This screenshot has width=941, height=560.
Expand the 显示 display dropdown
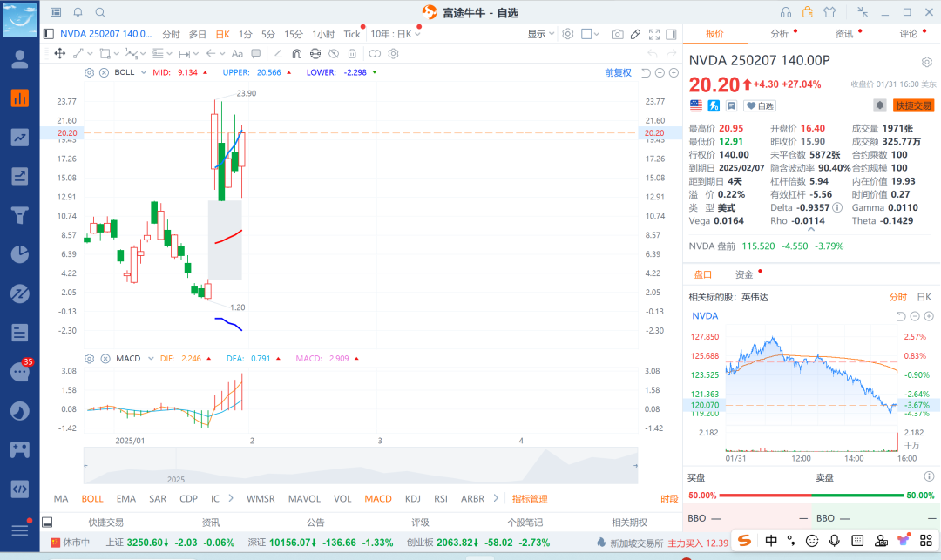pyautogui.click(x=541, y=34)
